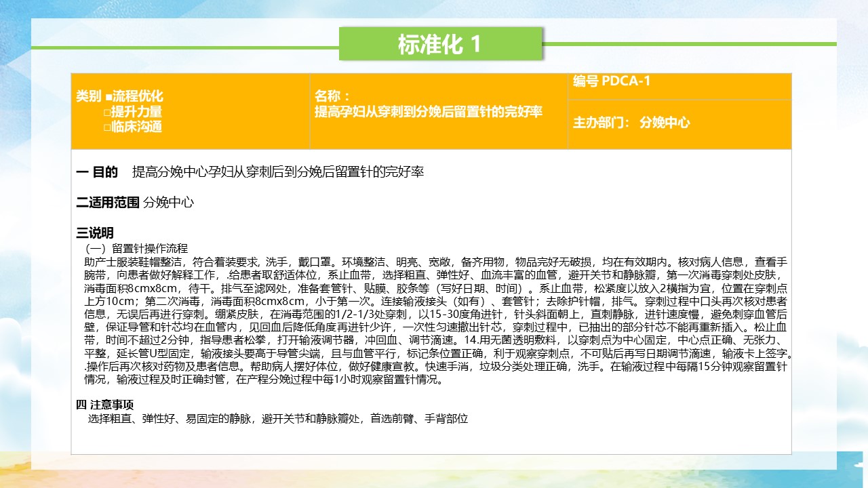Select the project name 提高孕妇从穿刺到分娩后留置针的完好率 in header
The image size is (868, 488).
tap(429, 112)
